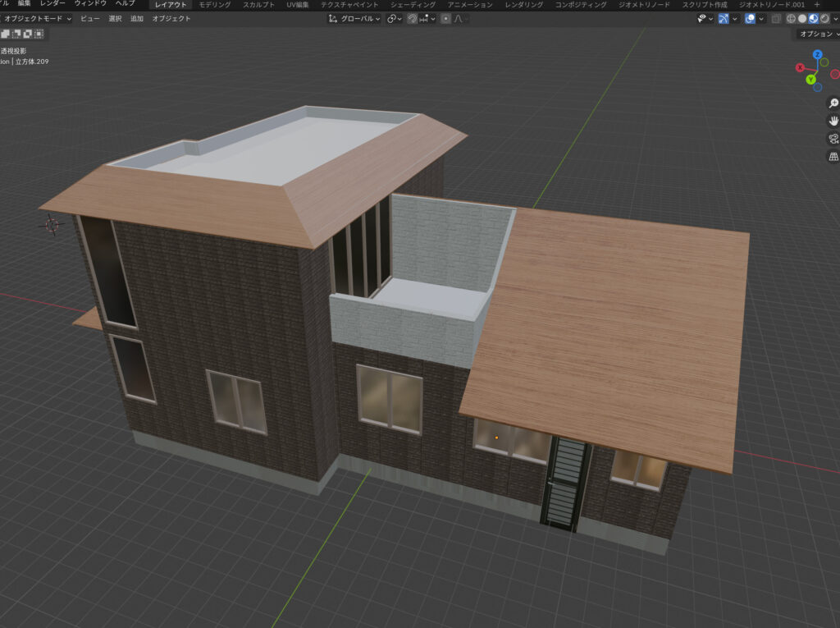Screen dimensions: 840x628
Task: Switch to solid viewport shading
Action: pyautogui.click(x=802, y=18)
